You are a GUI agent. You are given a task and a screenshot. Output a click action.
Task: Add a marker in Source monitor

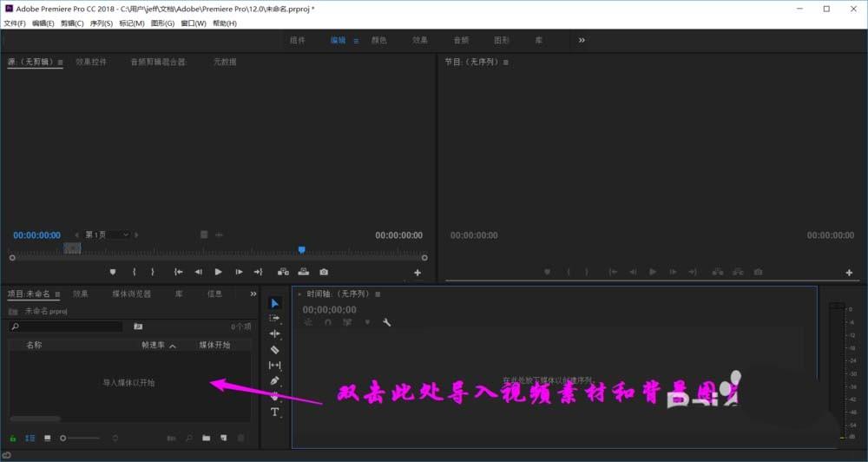click(x=113, y=272)
